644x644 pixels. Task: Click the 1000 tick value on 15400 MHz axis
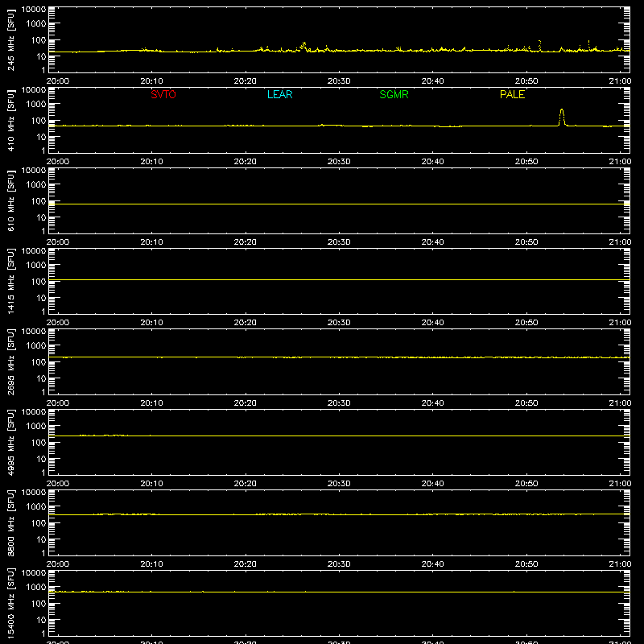coord(36,588)
